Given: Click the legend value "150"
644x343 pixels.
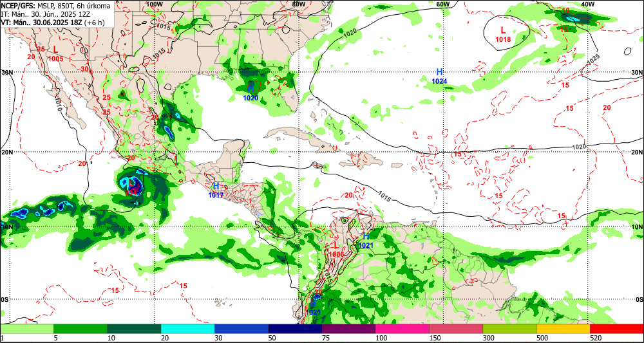Looking at the screenshot, I should click(435, 338).
